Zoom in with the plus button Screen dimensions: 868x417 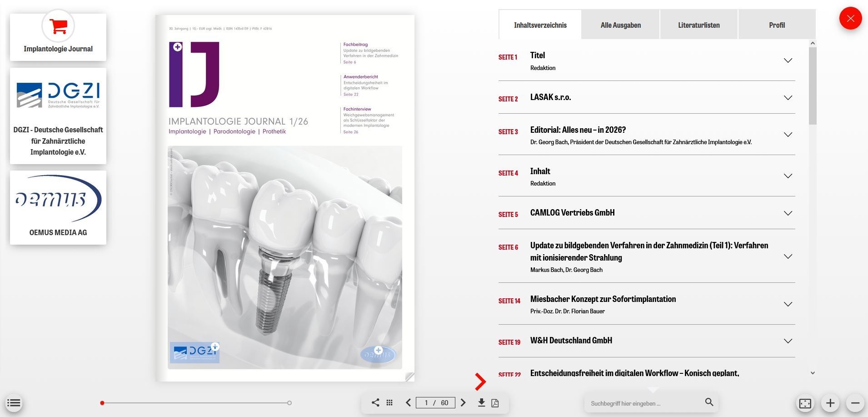click(830, 403)
